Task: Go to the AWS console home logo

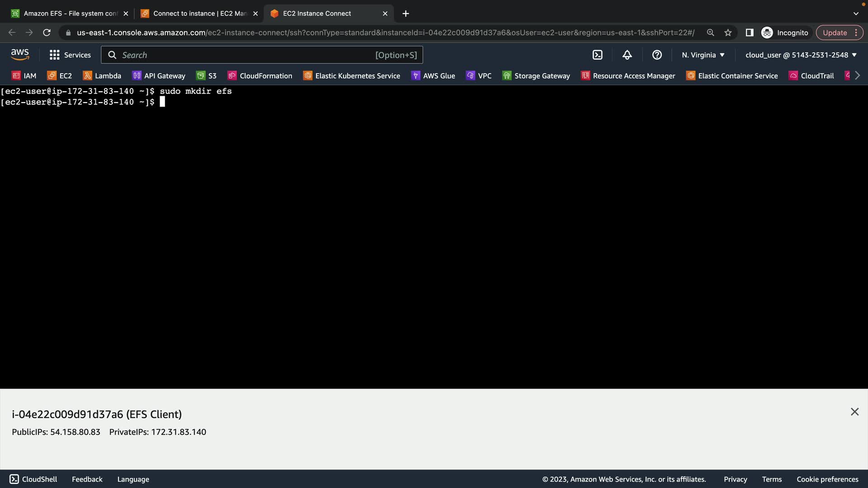Action: pos(20,55)
